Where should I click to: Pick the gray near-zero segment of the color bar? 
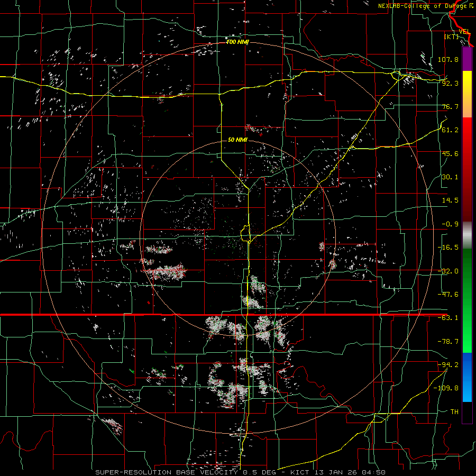[467, 235]
